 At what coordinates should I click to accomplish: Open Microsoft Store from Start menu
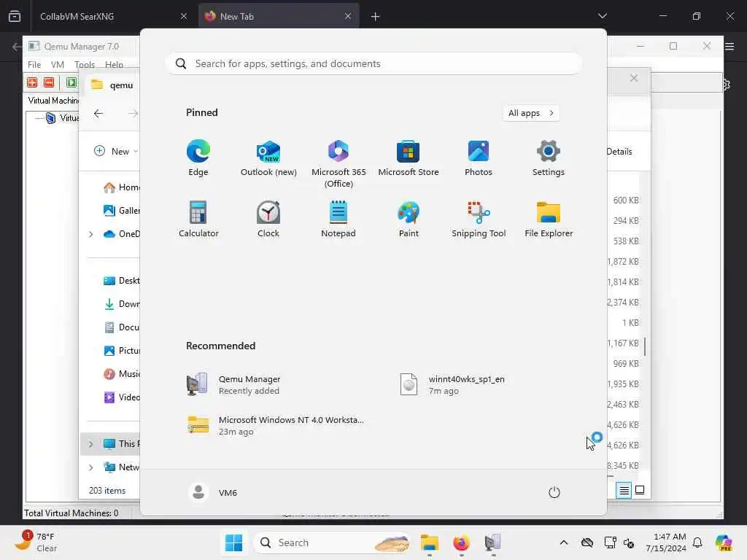point(409,158)
